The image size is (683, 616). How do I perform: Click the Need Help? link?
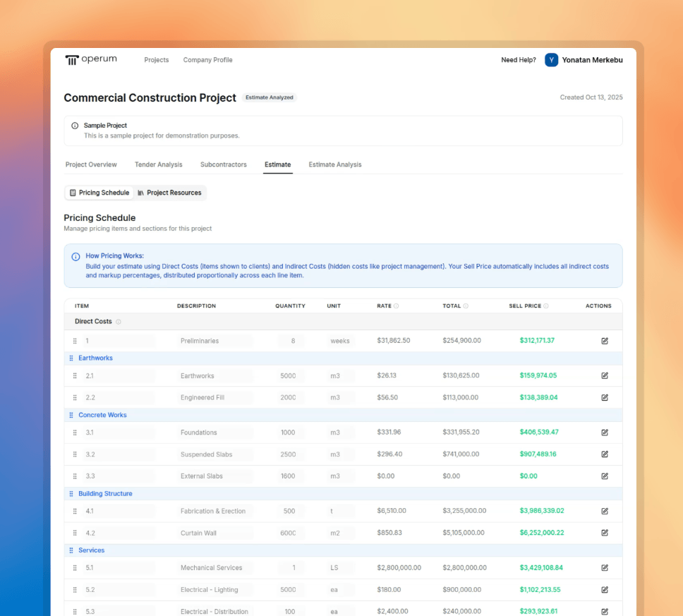coord(518,60)
